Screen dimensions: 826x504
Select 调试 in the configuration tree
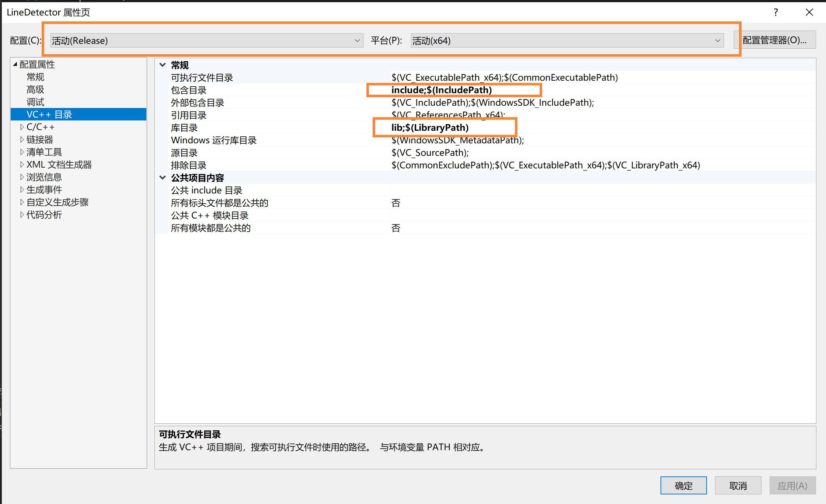[35, 102]
